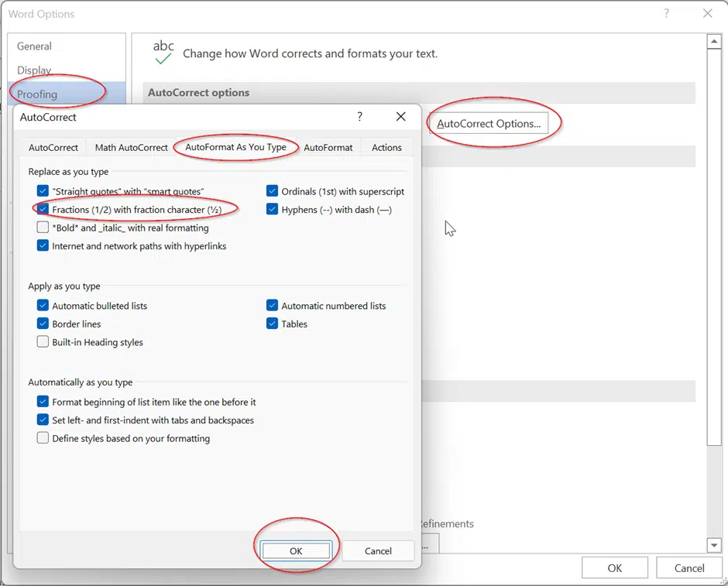
Task: Open help in Word Options window
Action: tap(667, 13)
